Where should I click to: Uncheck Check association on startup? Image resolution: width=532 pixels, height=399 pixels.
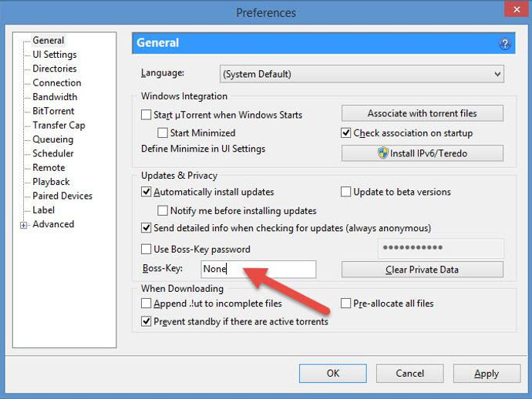pyautogui.click(x=345, y=132)
